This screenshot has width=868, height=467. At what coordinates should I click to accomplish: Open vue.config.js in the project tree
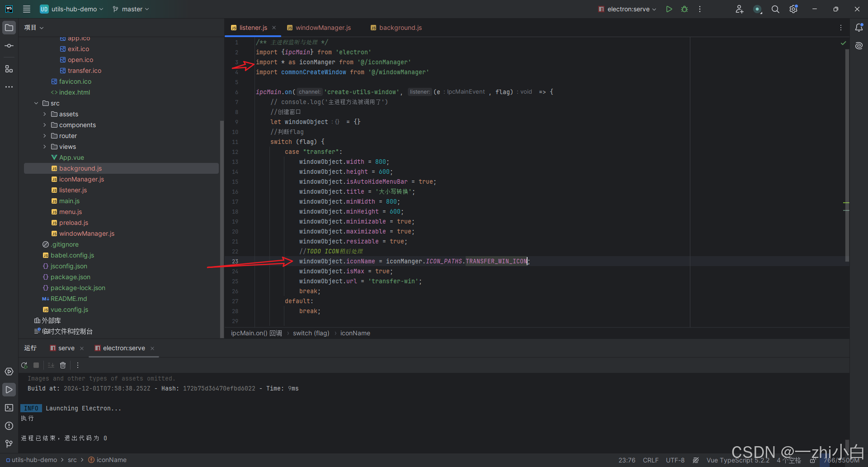coord(69,310)
